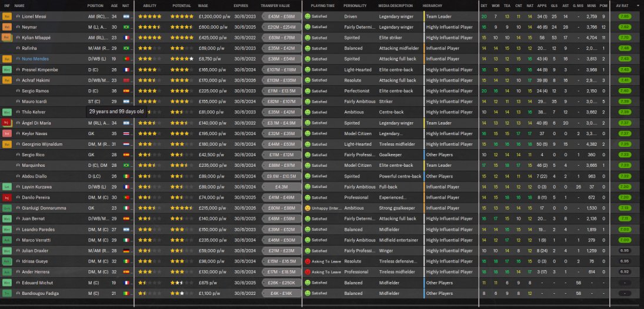Click Idrissa Gueye's red angry face icon
The image size is (644, 309).
click(x=307, y=261)
